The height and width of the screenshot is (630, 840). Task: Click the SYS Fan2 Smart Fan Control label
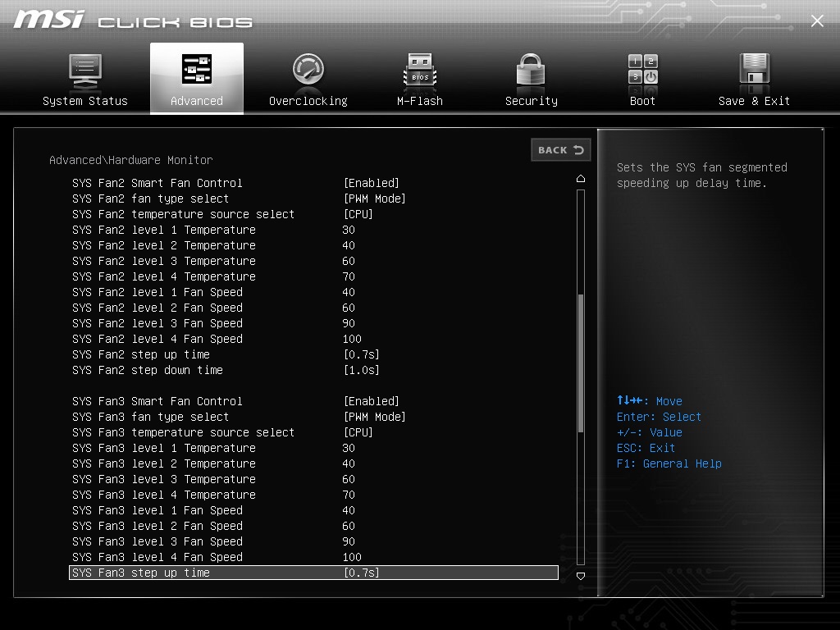[x=157, y=183]
